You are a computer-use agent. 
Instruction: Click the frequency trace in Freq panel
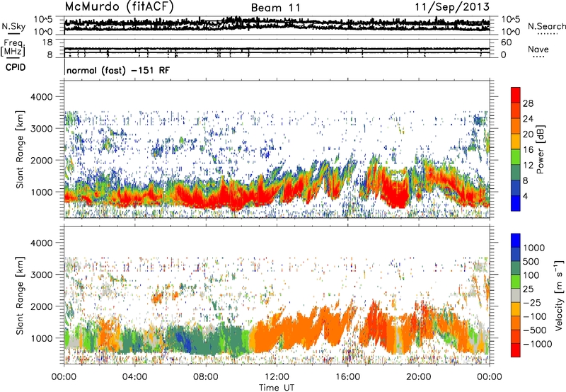point(277,49)
